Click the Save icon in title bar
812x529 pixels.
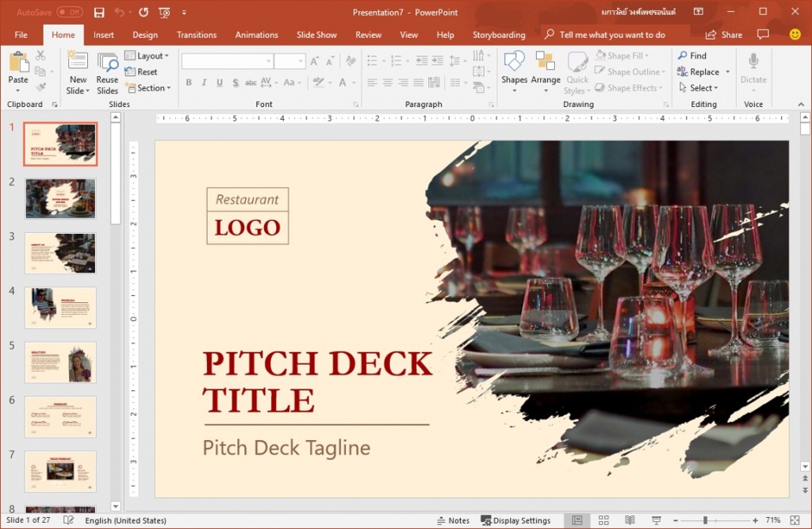click(99, 13)
